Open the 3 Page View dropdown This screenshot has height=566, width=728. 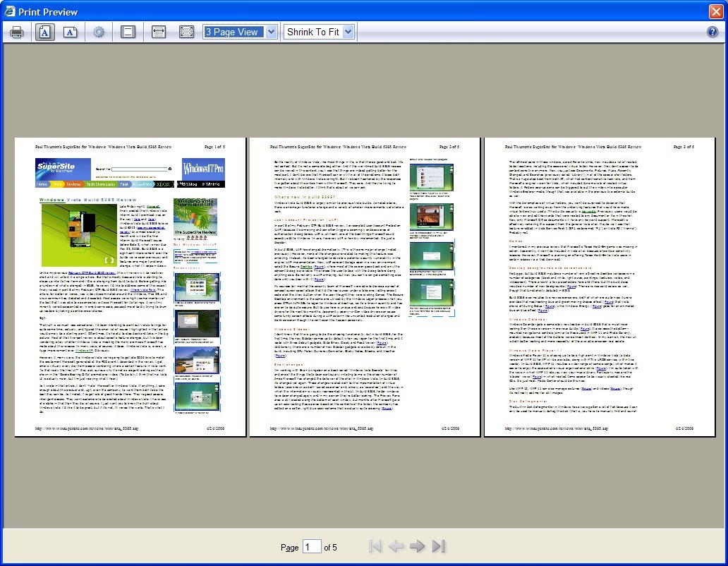pyautogui.click(x=240, y=32)
